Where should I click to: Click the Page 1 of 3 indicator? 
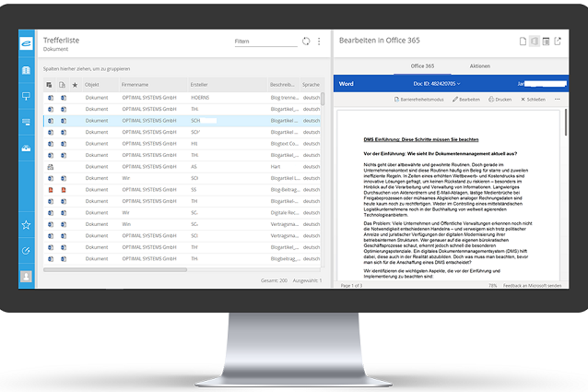[x=351, y=286]
